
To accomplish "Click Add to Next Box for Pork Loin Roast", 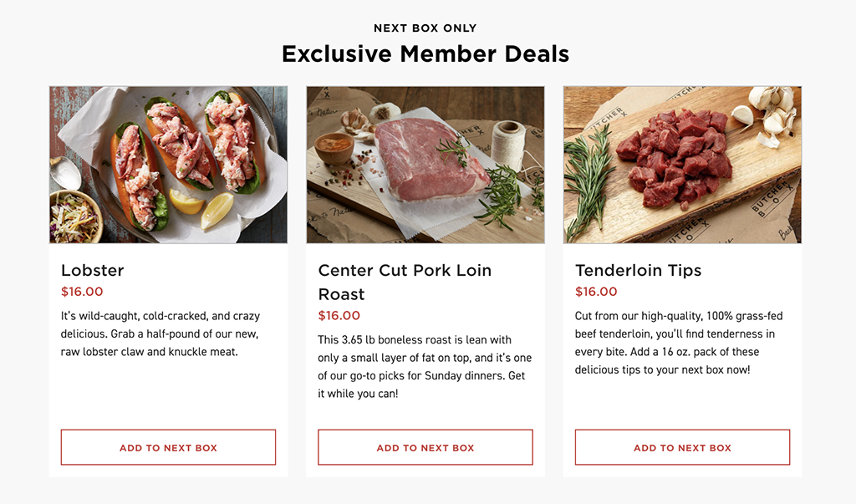I will point(425,447).
